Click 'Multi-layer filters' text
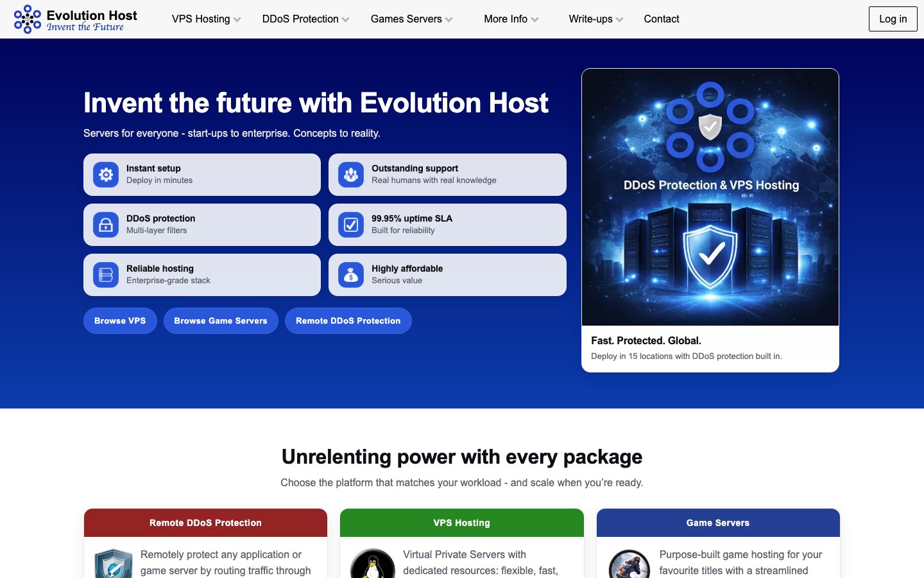Screen dimensions: 924x578 157,231
